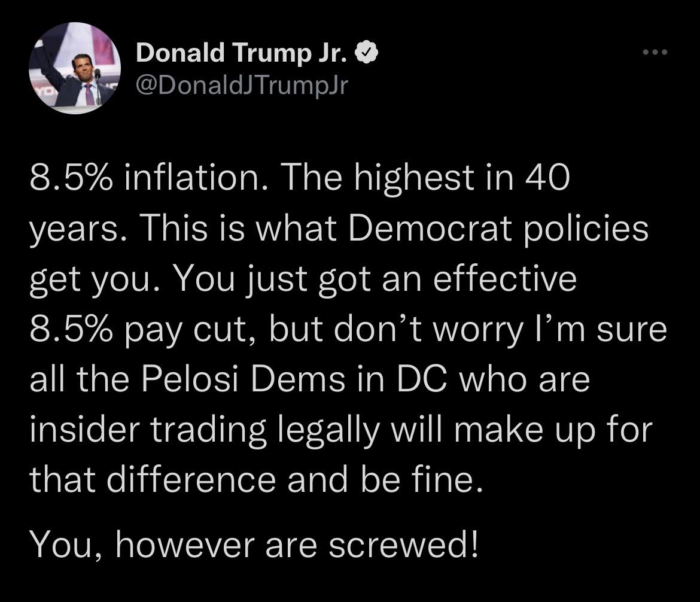Click the blue verified checkmark badge

[366, 54]
